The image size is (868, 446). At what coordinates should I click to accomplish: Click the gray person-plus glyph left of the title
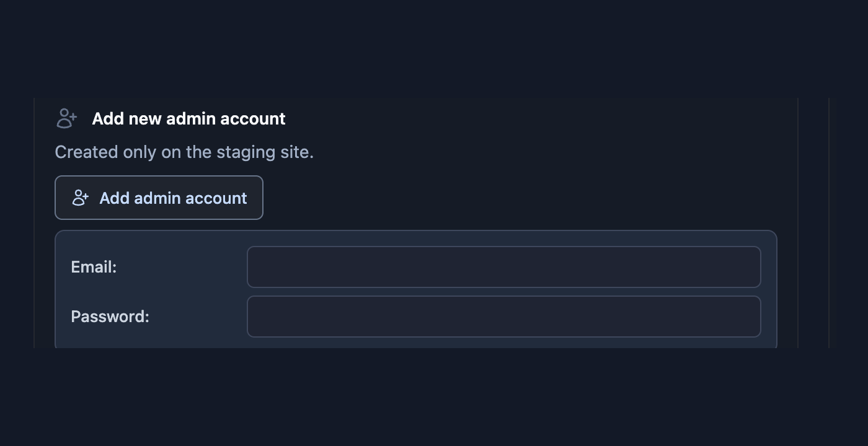[66, 118]
